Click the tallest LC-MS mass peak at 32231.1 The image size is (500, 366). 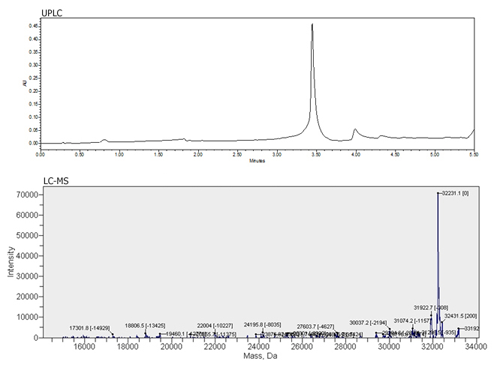(x=438, y=194)
